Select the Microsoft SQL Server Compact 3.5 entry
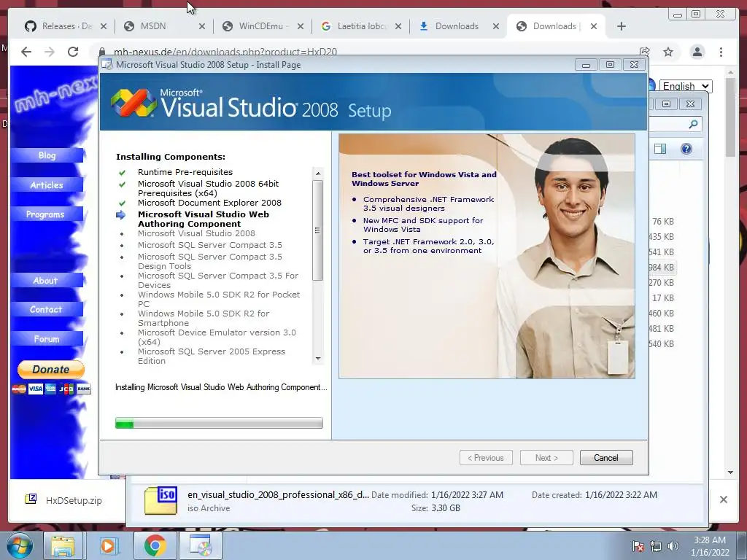 pyautogui.click(x=209, y=245)
